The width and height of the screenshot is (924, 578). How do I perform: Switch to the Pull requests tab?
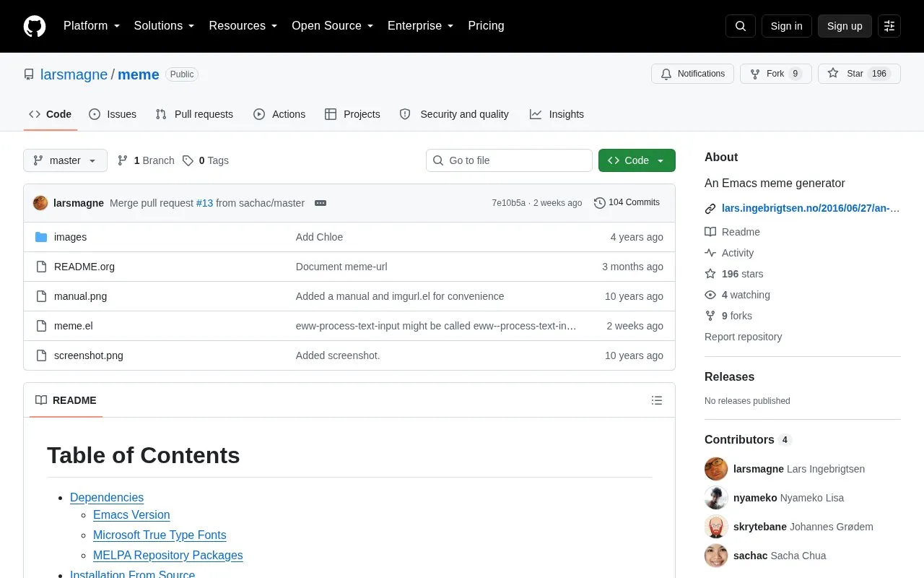point(194,114)
